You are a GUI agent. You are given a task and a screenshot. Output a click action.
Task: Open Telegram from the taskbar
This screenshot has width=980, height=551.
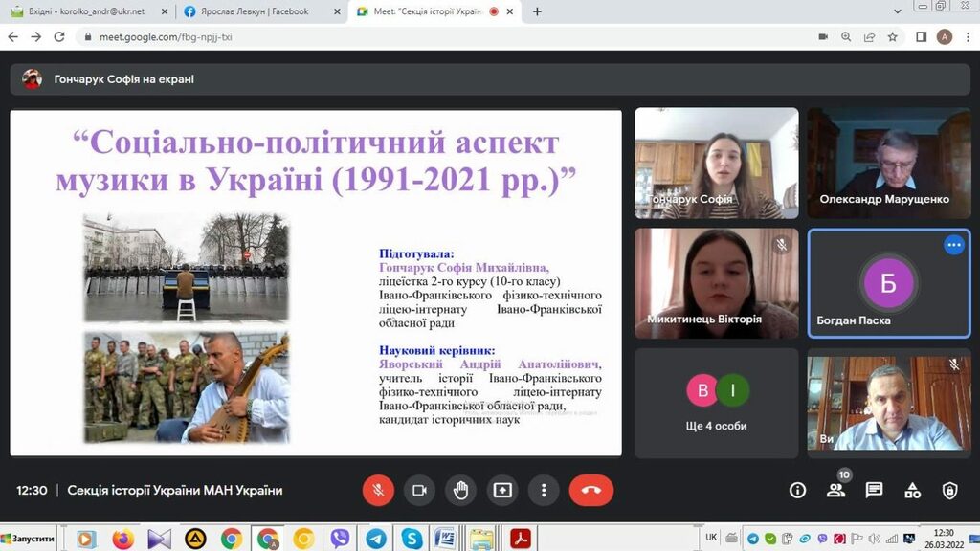click(375, 539)
